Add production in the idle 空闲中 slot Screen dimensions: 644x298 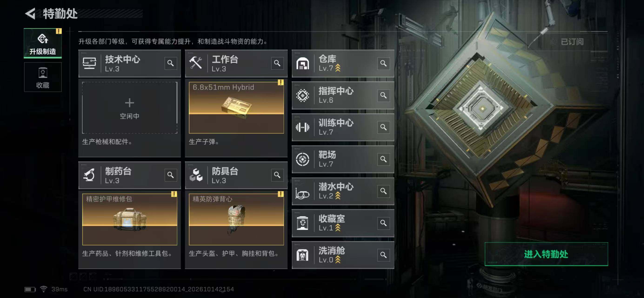click(x=130, y=108)
